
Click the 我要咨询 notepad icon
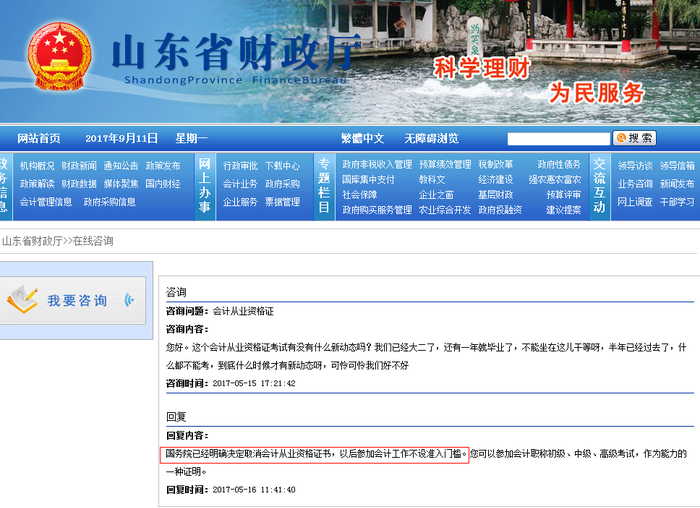(22, 297)
